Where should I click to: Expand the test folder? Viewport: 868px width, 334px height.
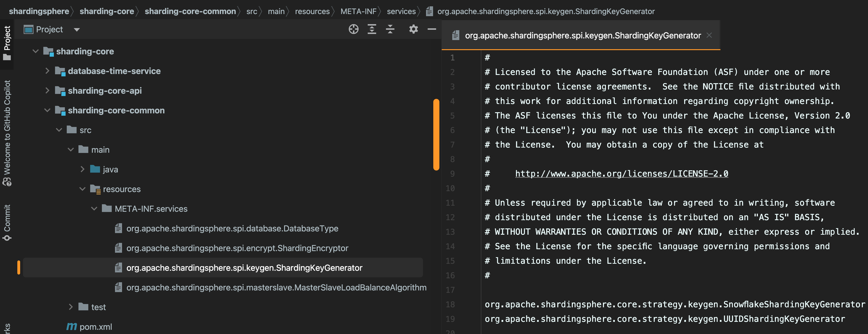[x=70, y=307]
